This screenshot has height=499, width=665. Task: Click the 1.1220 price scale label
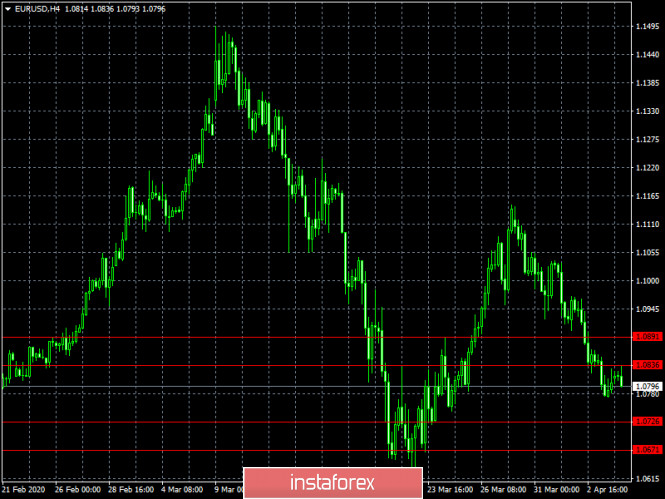tap(648, 168)
